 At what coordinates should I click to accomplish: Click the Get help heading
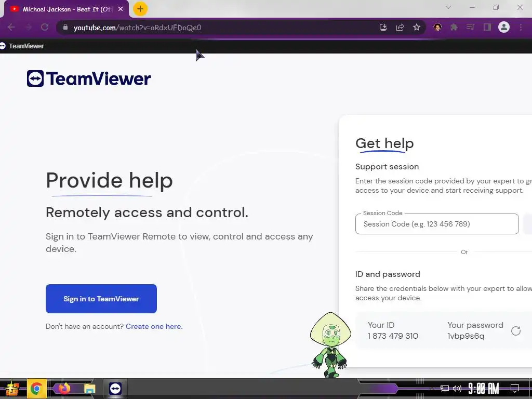384,143
